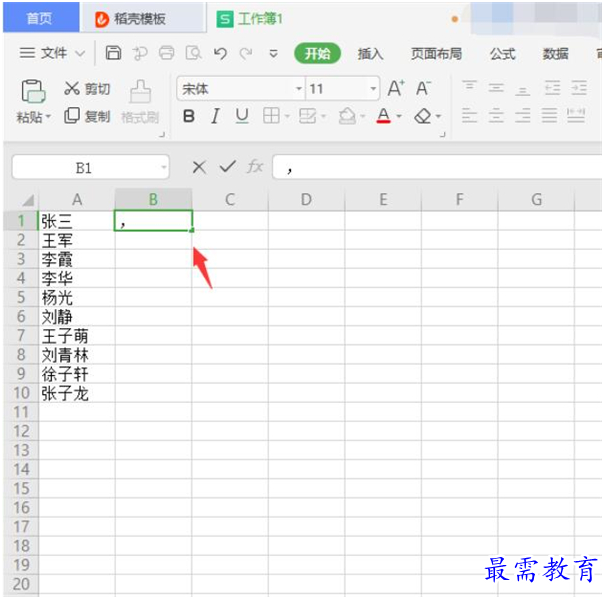
Task: Toggle bold formatting
Action: tap(189, 116)
